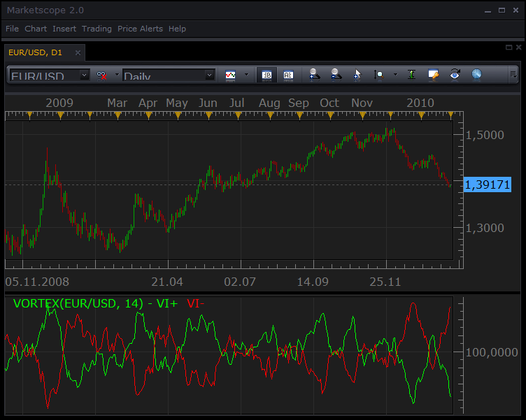This screenshot has width=526, height=420.
Task: Click the green vertical autoscale arrows icon
Action: (x=411, y=74)
